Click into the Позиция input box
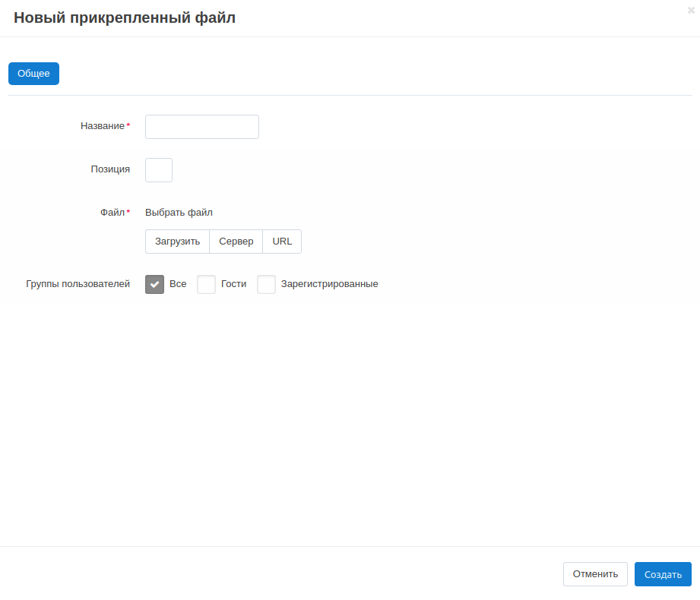Image resolution: width=700 pixels, height=600 pixels. point(159,170)
